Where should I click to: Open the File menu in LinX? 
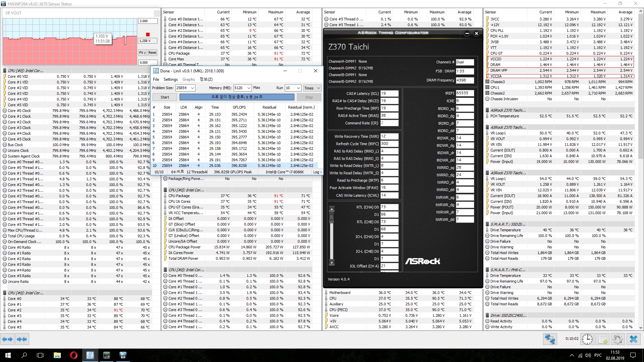click(x=156, y=79)
